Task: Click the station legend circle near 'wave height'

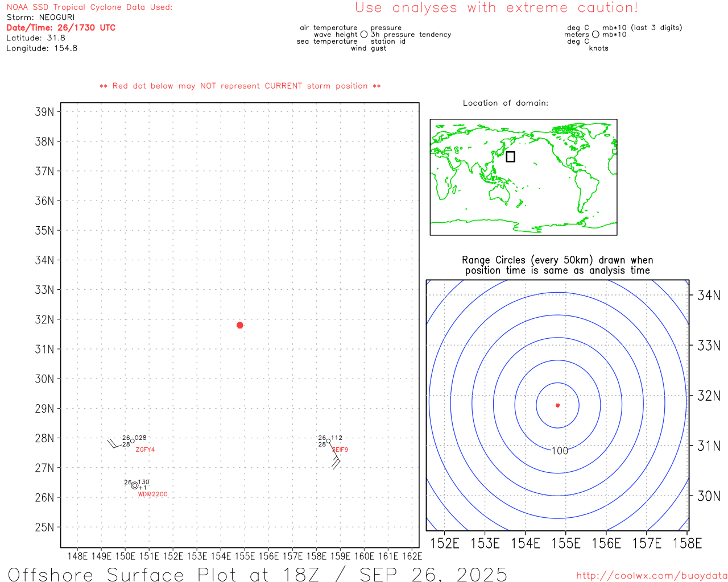Action: pyautogui.click(x=364, y=35)
